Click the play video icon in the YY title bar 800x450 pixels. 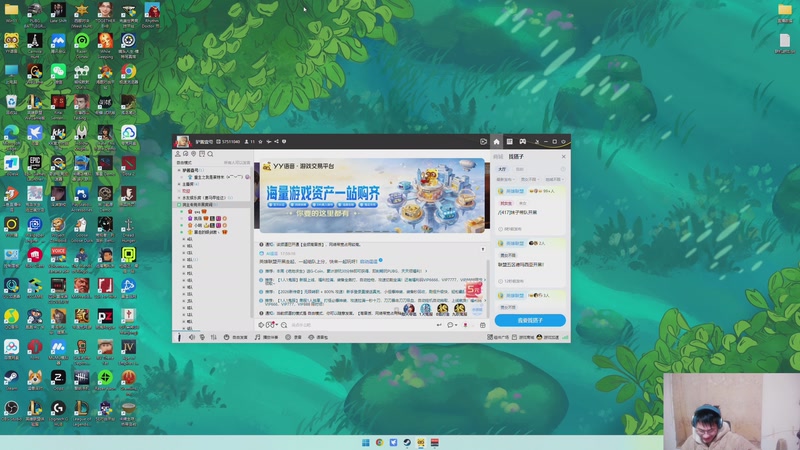click(483, 141)
